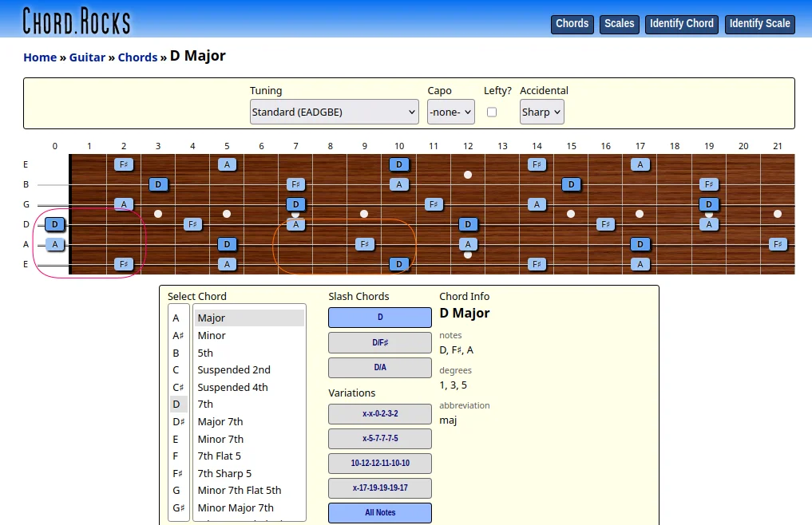Enable the Lefty checkbox
Screen dimensions: 812x525
(492, 112)
